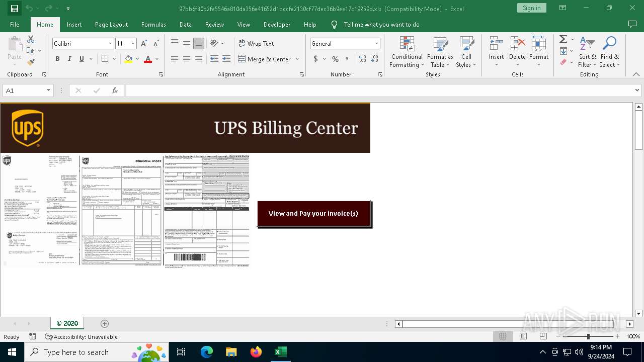This screenshot has height=362, width=644.
Task: Align text right
Action: click(x=199, y=59)
